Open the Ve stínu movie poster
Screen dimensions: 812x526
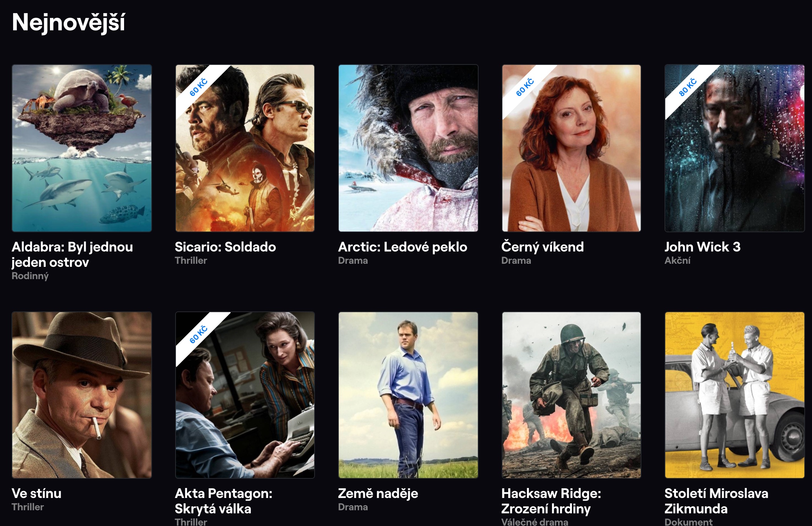[x=82, y=395]
